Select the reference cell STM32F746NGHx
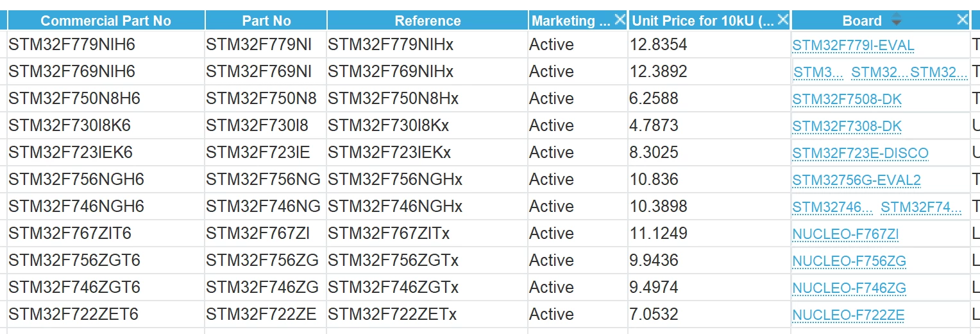 [x=395, y=207]
